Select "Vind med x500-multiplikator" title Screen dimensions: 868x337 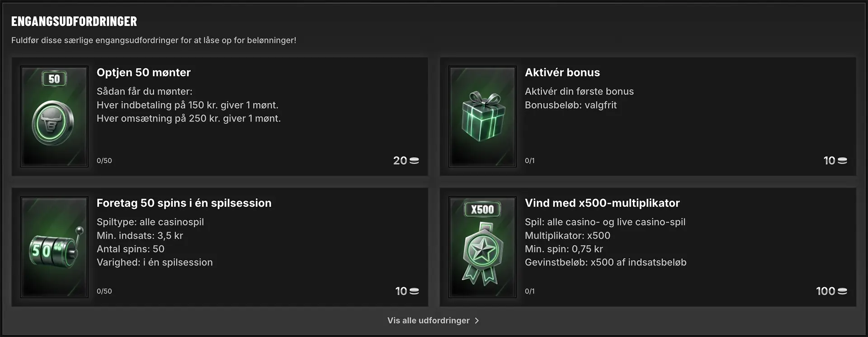[x=602, y=203]
